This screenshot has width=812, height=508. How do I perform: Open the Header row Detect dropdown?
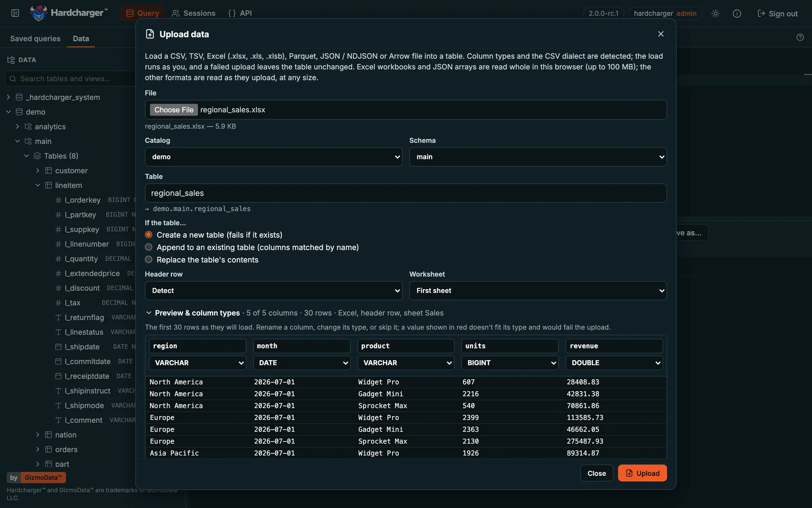[273, 291]
